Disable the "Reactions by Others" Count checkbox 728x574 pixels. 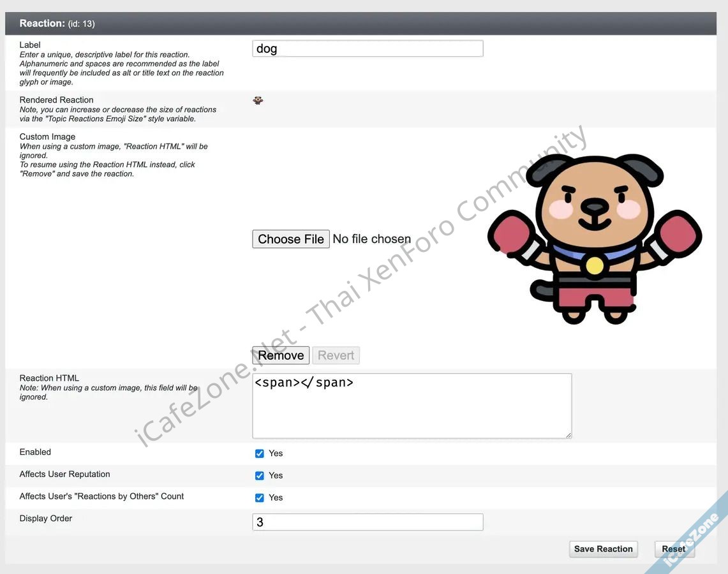pyautogui.click(x=260, y=498)
